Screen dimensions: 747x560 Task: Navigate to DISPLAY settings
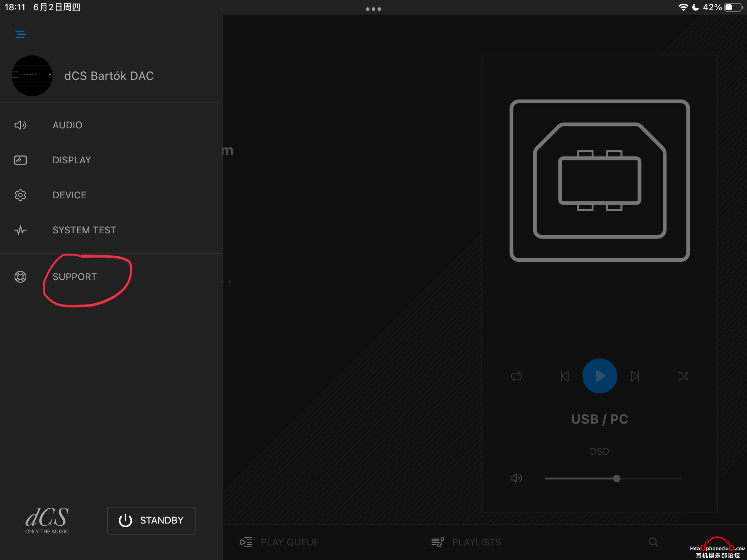pyautogui.click(x=72, y=159)
